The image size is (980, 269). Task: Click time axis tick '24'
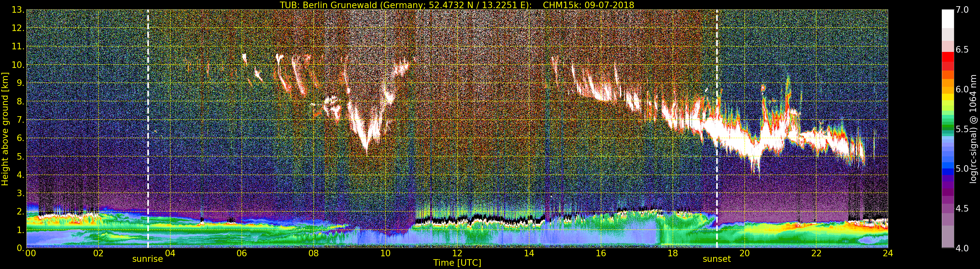(x=888, y=253)
